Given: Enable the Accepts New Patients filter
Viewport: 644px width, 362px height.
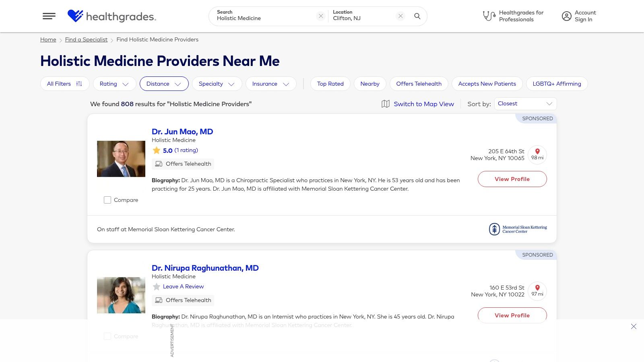Looking at the screenshot, I should [487, 84].
